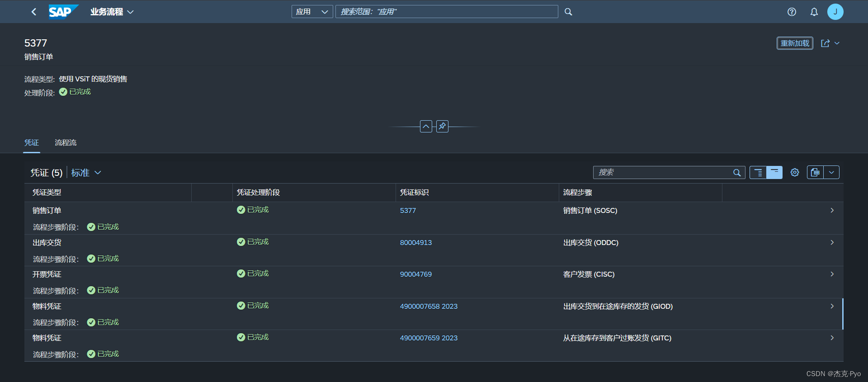Click the 开票凭证 document type cell
Screen dimensions: 868x382
pyautogui.click(x=47, y=274)
